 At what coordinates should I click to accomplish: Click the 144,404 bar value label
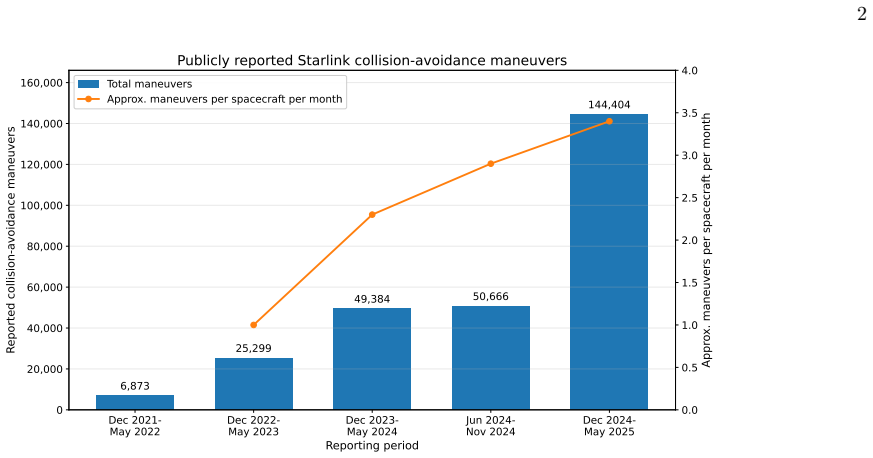pyautogui.click(x=609, y=105)
